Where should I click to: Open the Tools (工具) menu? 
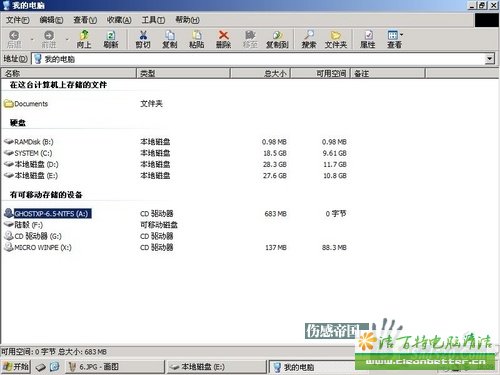point(153,20)
